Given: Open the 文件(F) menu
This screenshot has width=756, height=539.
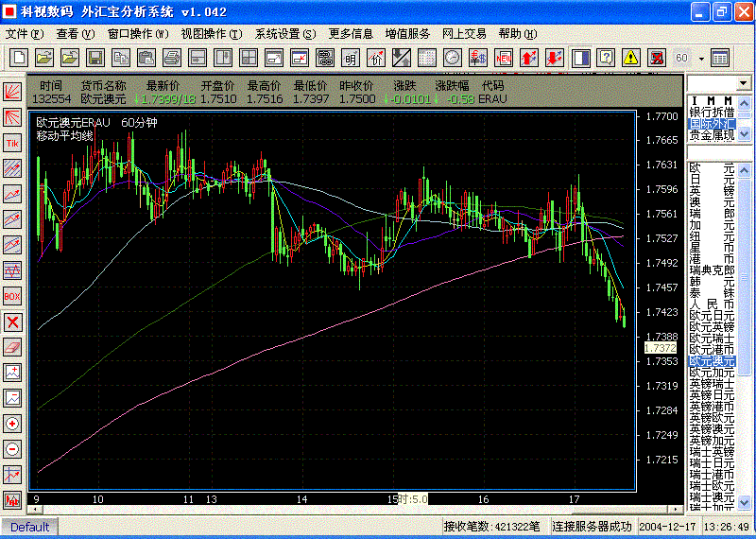Looking at the screenshot, I should point(25,34).
